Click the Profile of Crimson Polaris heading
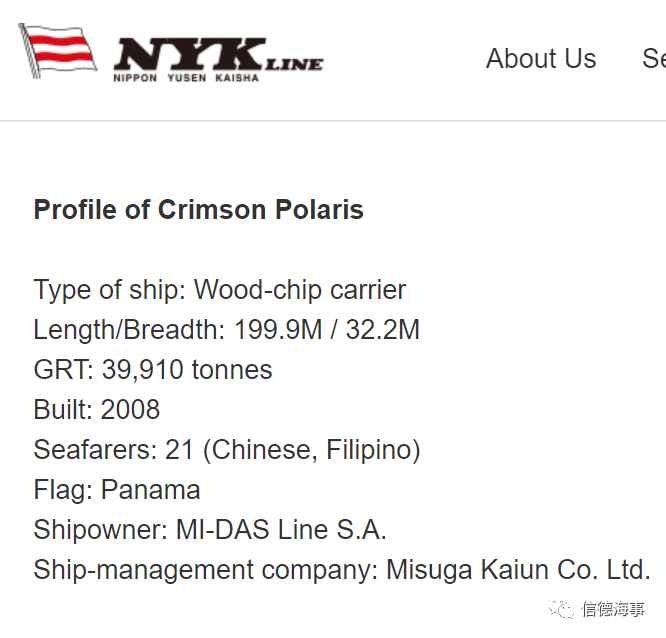Screen dimensions: 666x638 (199, 209)
